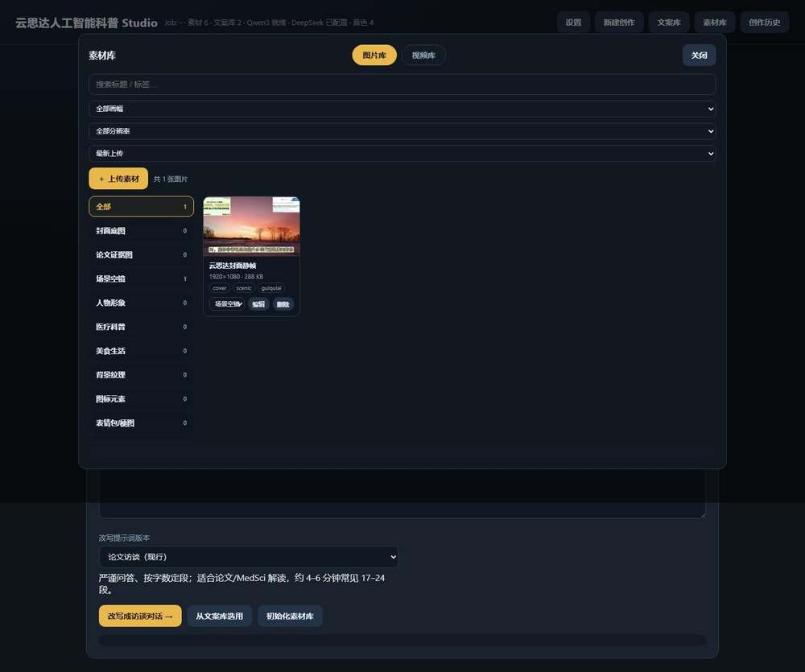Select the 图标元素 category
Screen dimensions: 805x672
point(141,399)
